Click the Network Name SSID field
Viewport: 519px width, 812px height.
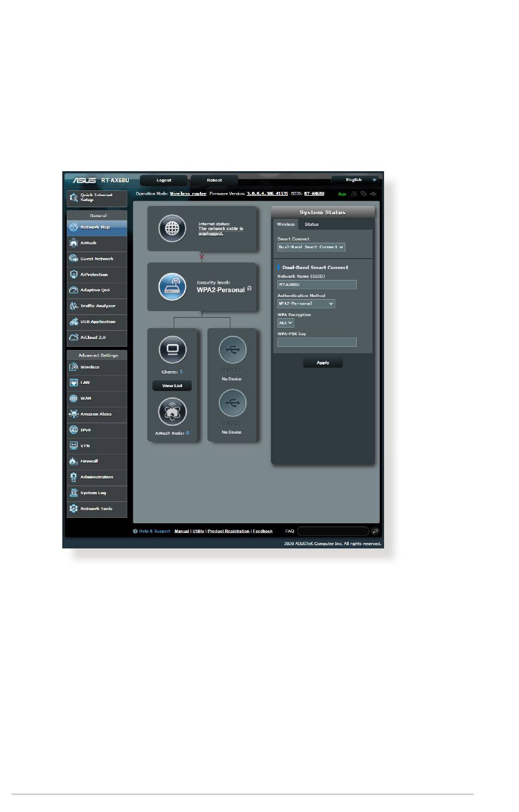[x=317, y=285]
